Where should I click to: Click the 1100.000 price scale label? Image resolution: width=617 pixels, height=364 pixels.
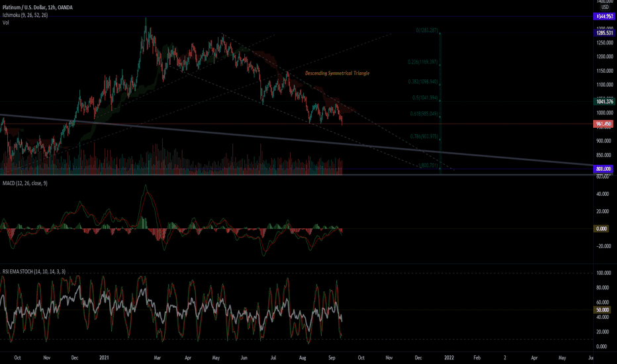coord(605,85)
